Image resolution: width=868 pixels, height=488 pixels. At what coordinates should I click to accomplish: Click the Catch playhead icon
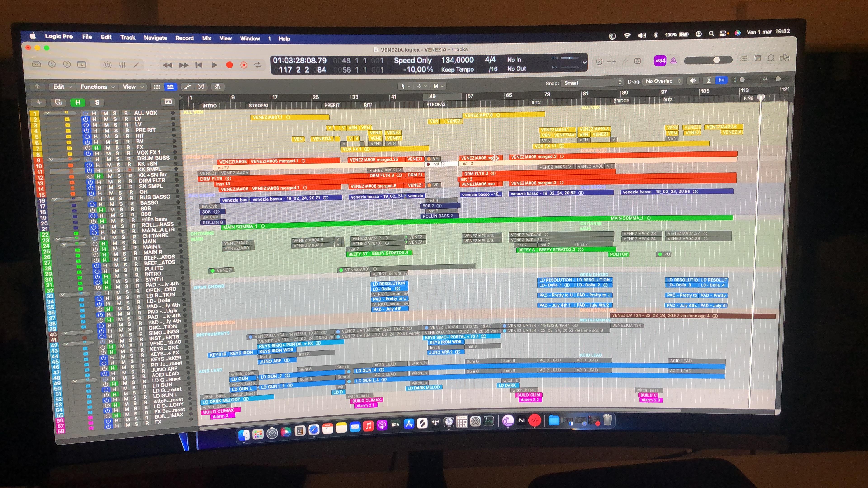[218, 87]
